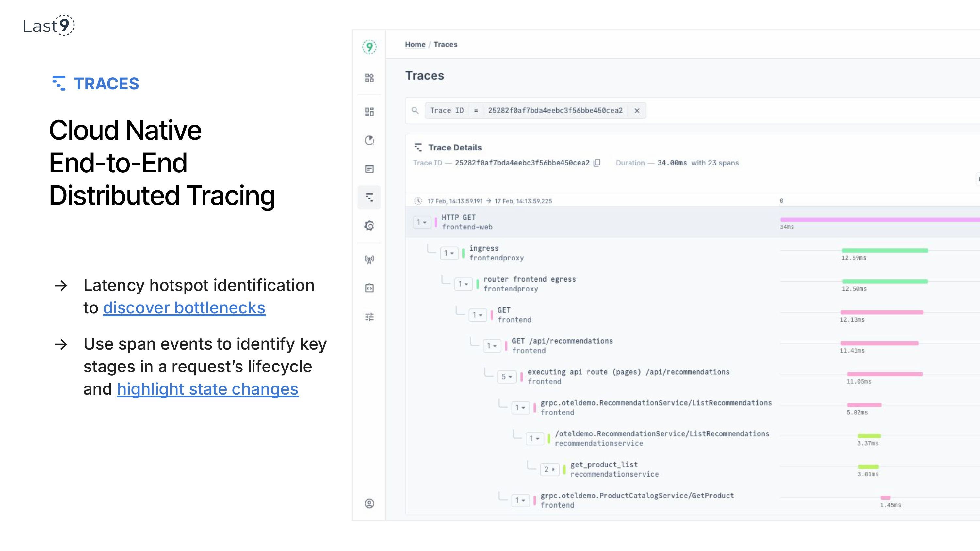Click the Last9 logo in sidebar
Screen dimensions: 980x551
(x=369, y=47)
